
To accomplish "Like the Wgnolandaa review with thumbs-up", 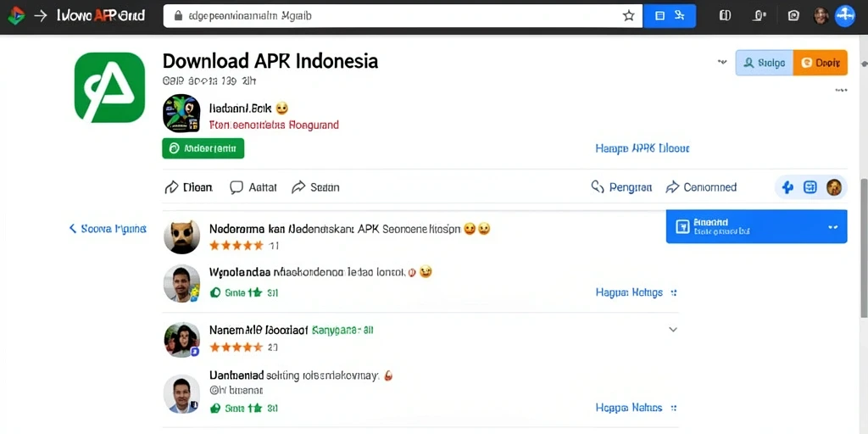I will click(215, 292).
